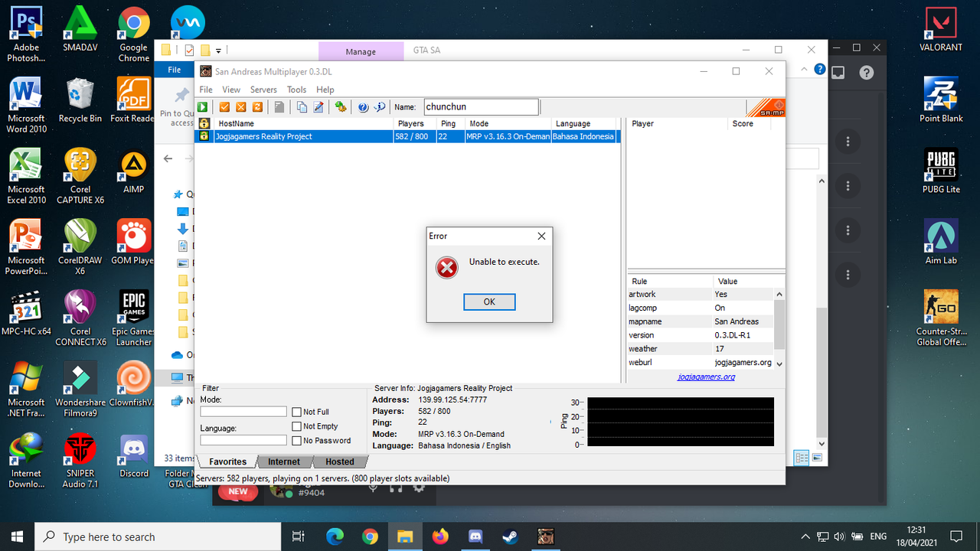Open the View menu in SA-MP
The width and height of the screenshot is (980, 551).
pyautogui.click(x=231, y=90)
